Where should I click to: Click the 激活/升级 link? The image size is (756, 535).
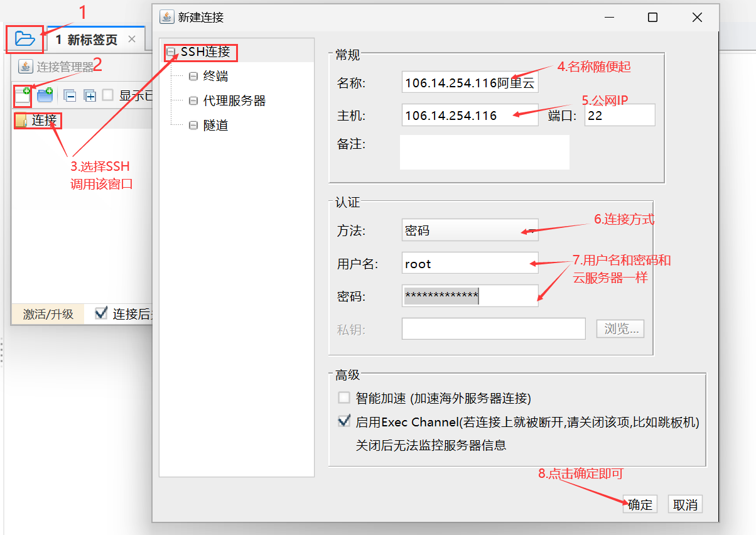pos(48,314)
